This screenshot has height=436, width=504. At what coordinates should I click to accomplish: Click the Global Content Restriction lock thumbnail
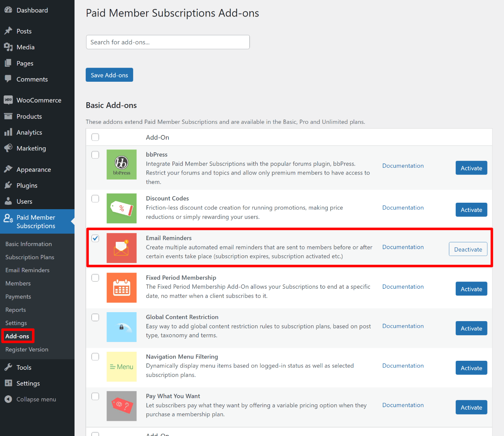tap(122, 327)
